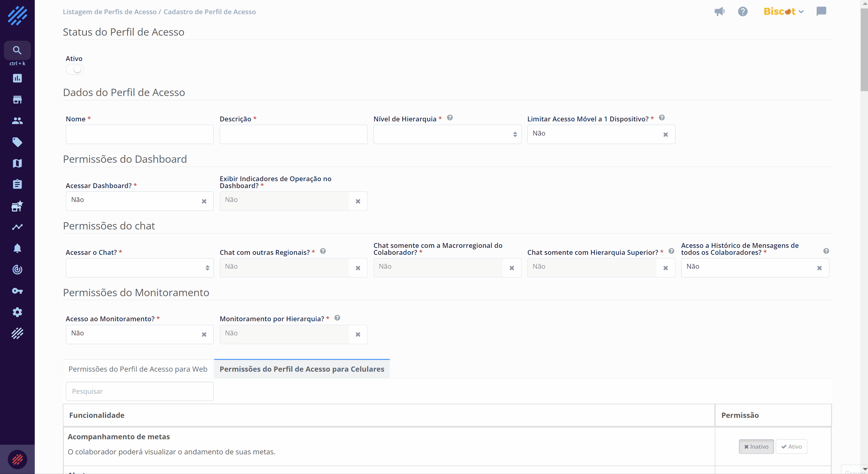Set Acompanhamento de metas to Inativo
The height and width of the screenshot is (474, 868).
[756, 447]
